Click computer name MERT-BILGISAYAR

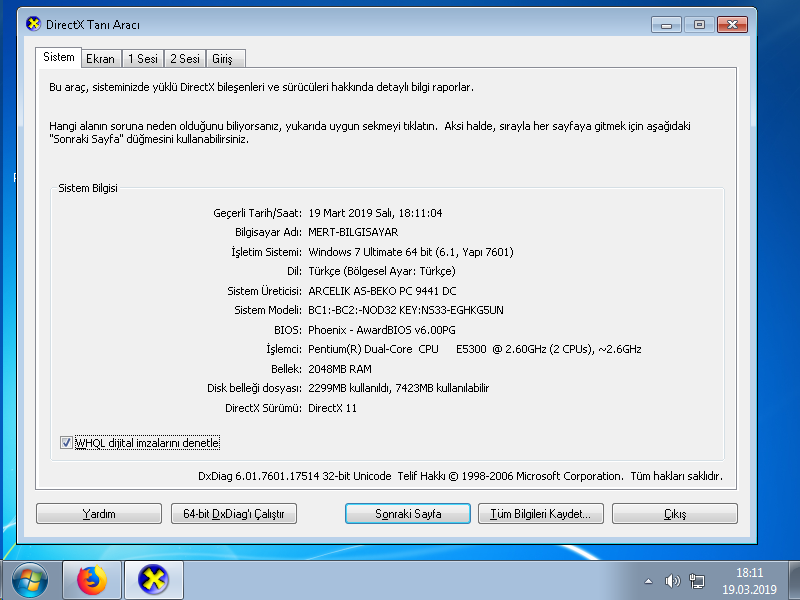pos(353,232)
